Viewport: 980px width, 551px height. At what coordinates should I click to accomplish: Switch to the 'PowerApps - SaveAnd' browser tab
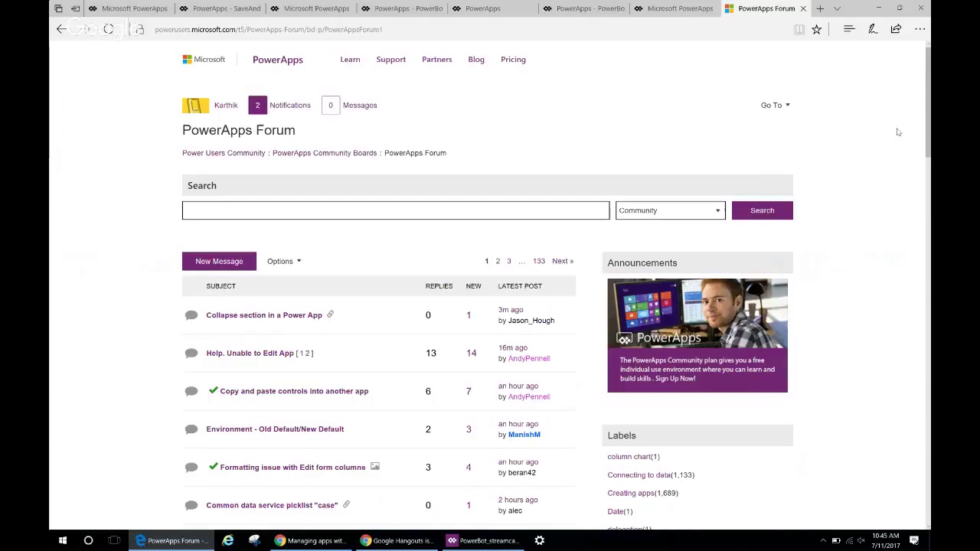220,8
